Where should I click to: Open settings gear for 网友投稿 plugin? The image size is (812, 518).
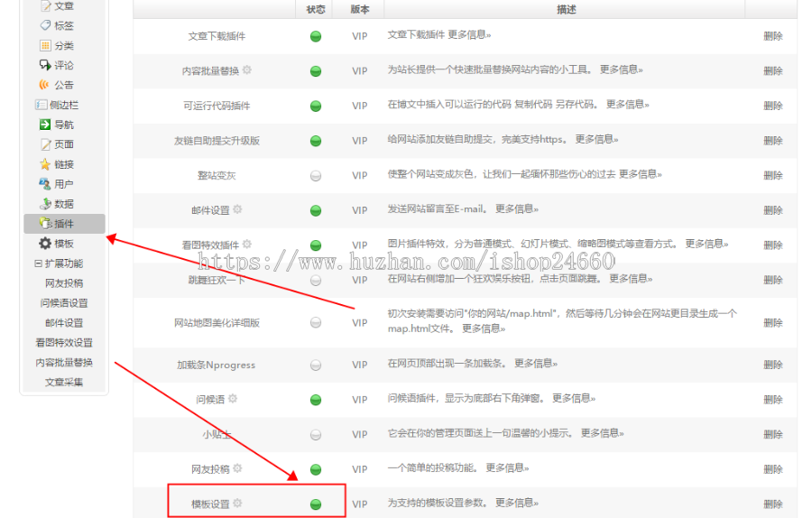(x=237, y=468)
